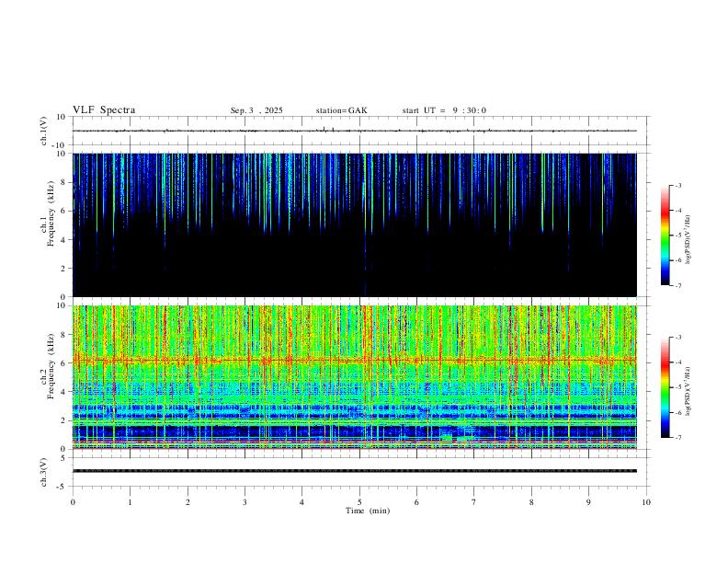Click the ch.1 spectrogram panel
Viewport: 728px width, 563px height.
pos(355,224)
